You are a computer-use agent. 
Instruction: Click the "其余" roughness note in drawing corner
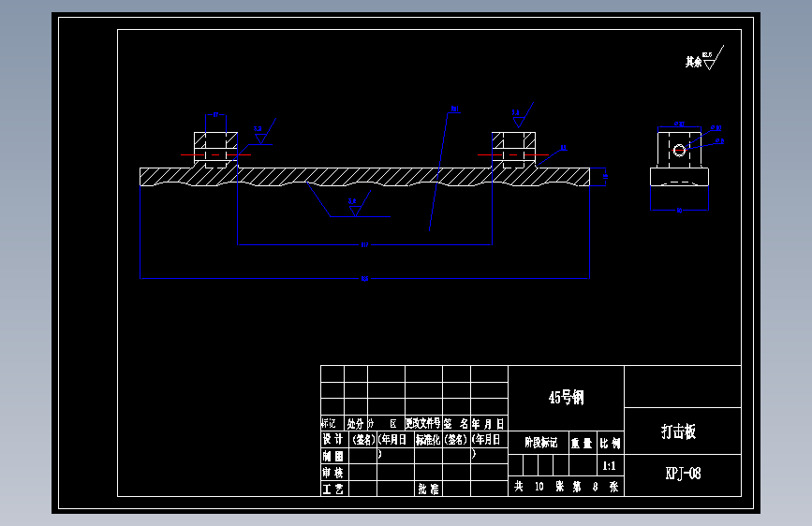pyautogui.click(x=693, y=62)
